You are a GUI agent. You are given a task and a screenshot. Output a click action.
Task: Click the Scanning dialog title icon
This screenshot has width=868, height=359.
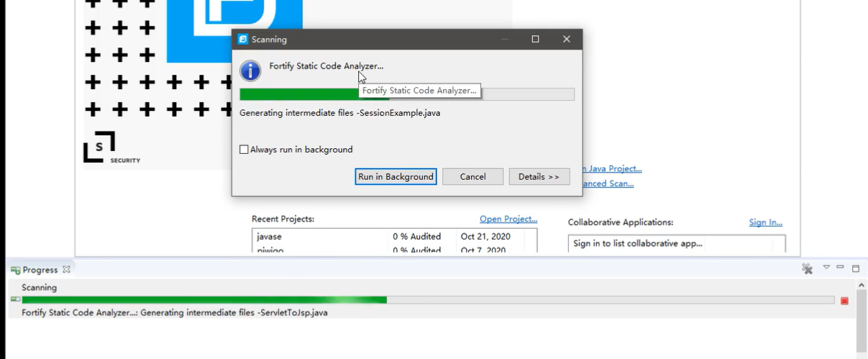click(x=242, y=40)
